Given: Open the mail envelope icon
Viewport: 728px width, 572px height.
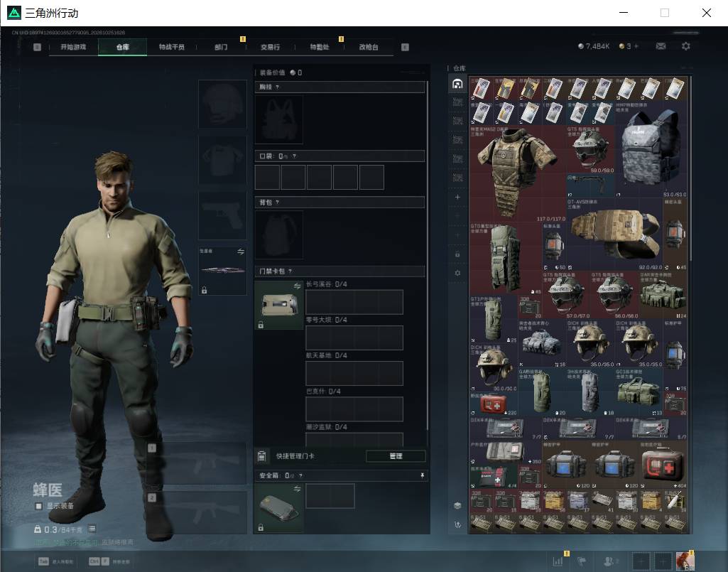Looking at the screenshot, I should tap(661, 46).
